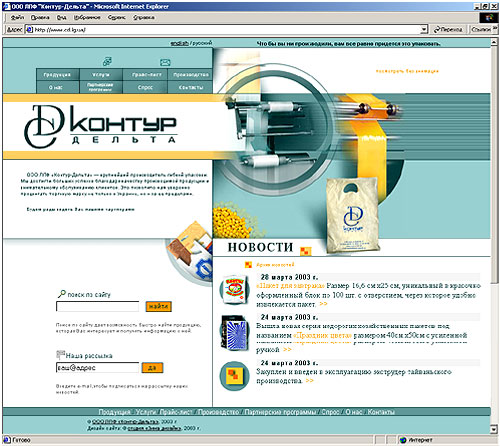500x446 pixels.
Task: Click the Контур Дельта logo
Action: (100, 126)
